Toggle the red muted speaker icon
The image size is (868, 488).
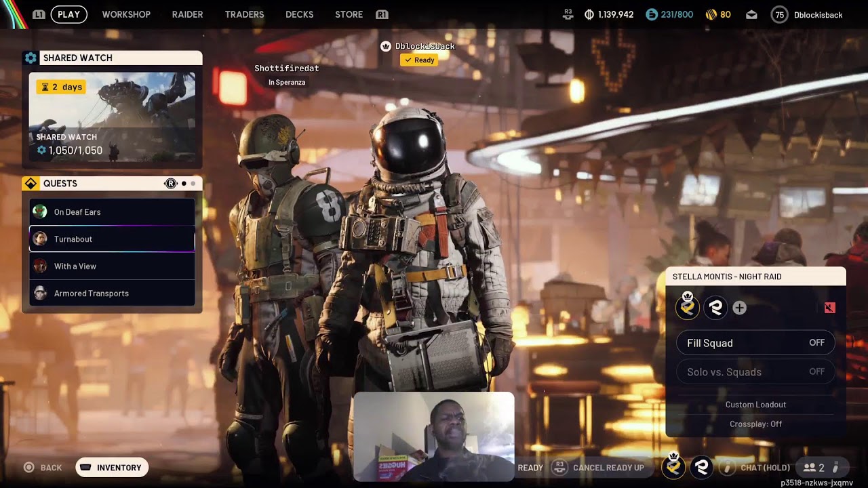click(829, 308)
